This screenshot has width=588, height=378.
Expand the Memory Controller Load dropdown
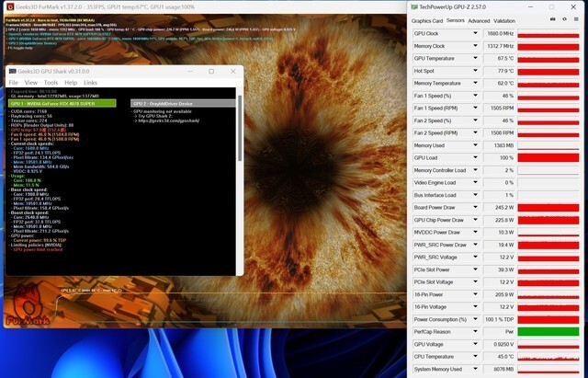point(475,170)
